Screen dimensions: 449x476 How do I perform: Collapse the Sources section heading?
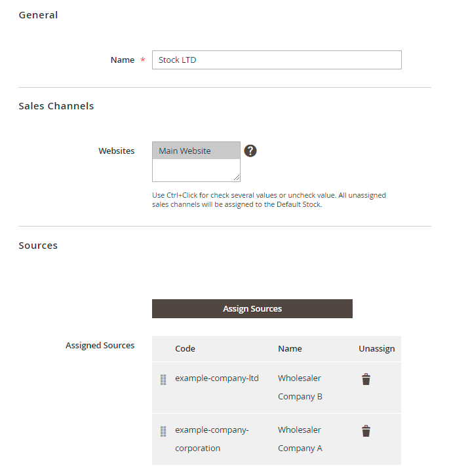(38, 246)
